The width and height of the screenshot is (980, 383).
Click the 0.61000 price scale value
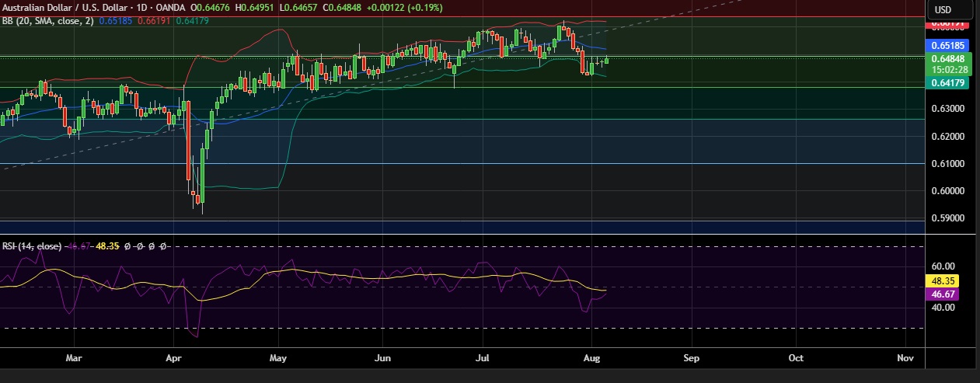tap(948, 164)
